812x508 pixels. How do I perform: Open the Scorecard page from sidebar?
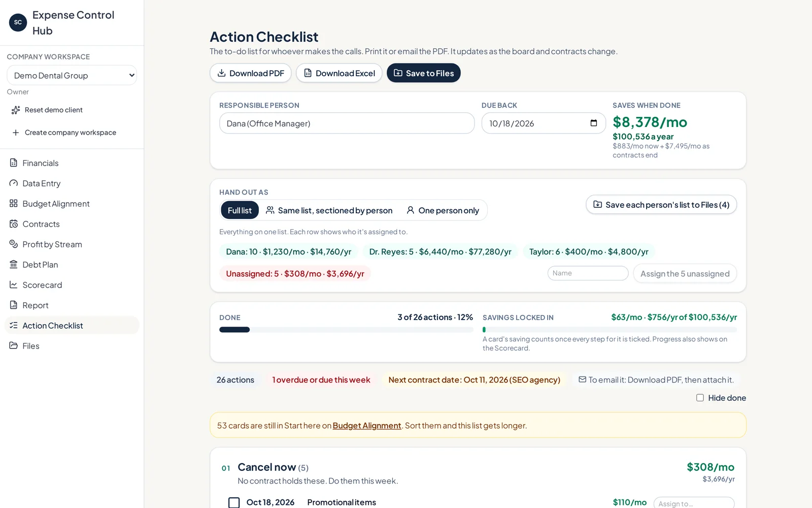72,285
